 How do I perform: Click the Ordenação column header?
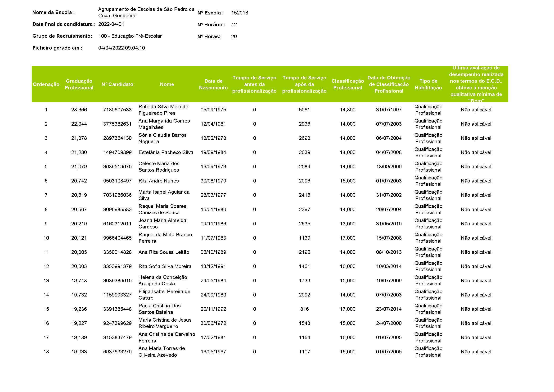tap(46, 84)
